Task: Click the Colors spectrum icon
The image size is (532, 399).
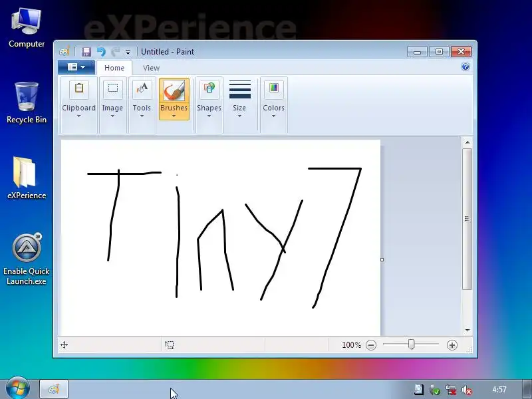Action: [274, 89]
